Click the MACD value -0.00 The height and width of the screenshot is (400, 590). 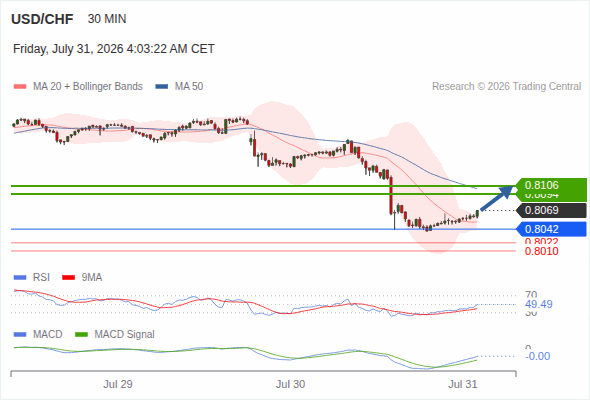click(537, 356)
